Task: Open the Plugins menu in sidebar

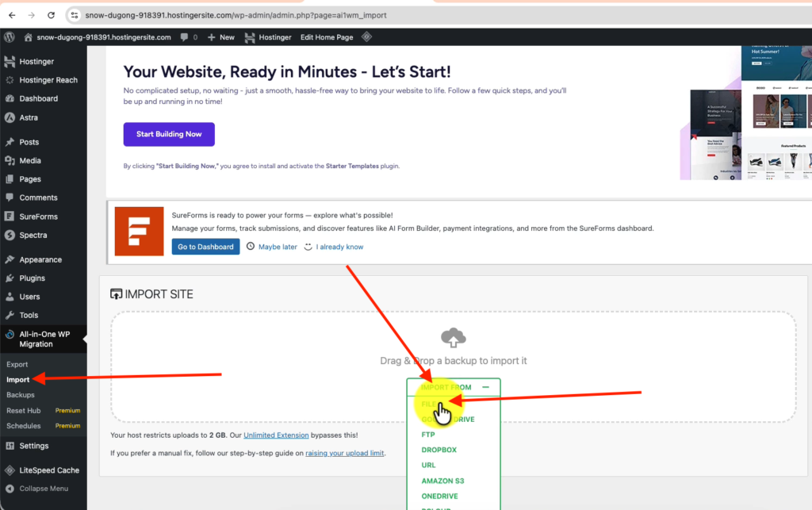Action: pos(32,278)
